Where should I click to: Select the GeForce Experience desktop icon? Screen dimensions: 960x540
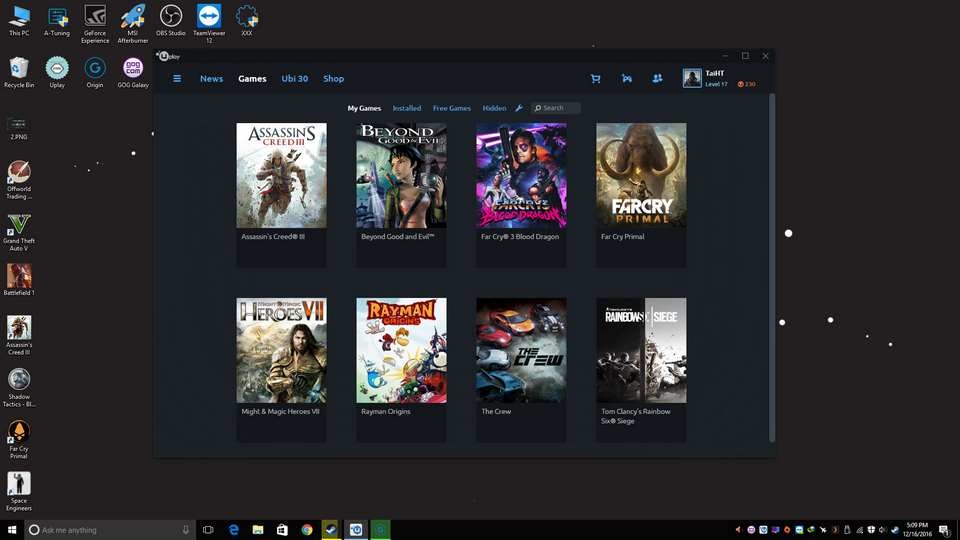95,24
